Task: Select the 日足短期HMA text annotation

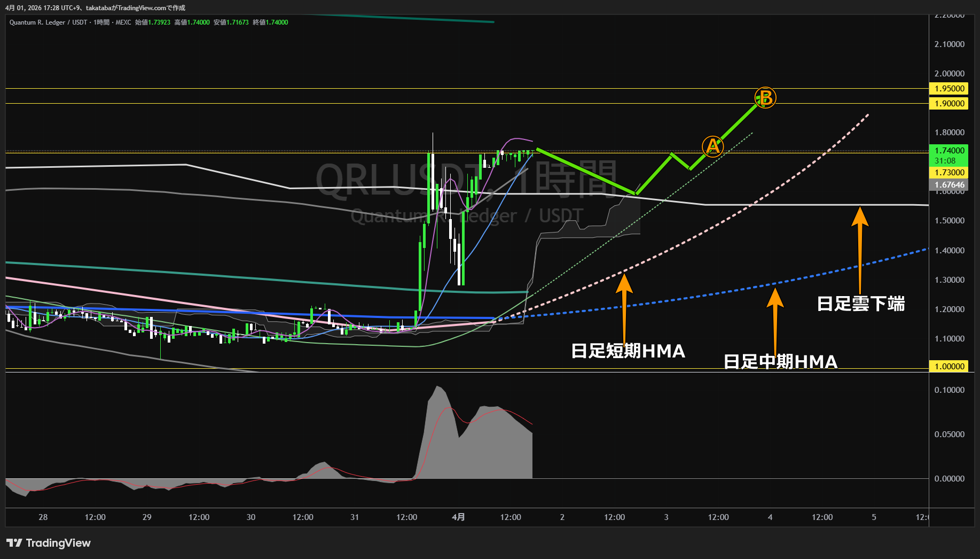Action: point(628,351)
